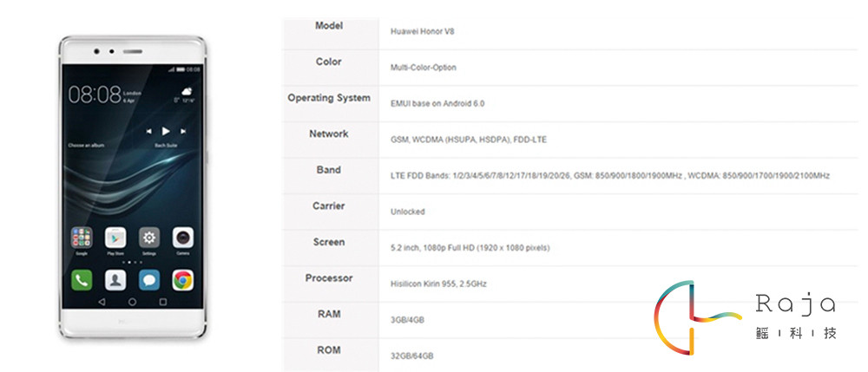Tap the square Recent apps button
Image resolution: width=868 pixels, height=372 pixels.
(163, 302)
